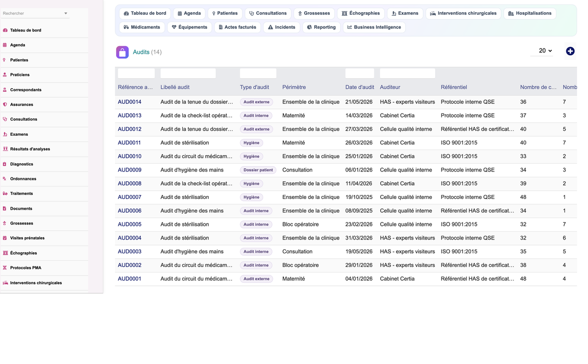This screenshot has height=364, width=588.
Task: Open audit AUD0006 link
Action: (x=129, y=211)
